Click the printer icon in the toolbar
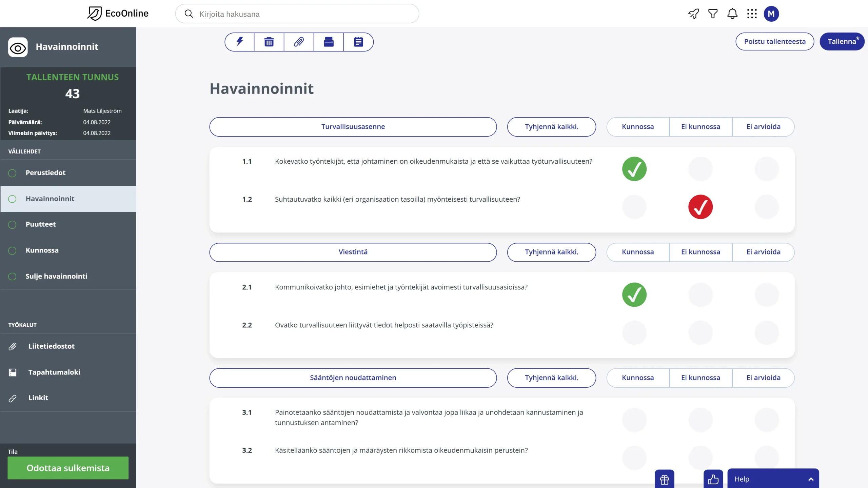Screen dimensions: 868x488 (x=329, y=42)
